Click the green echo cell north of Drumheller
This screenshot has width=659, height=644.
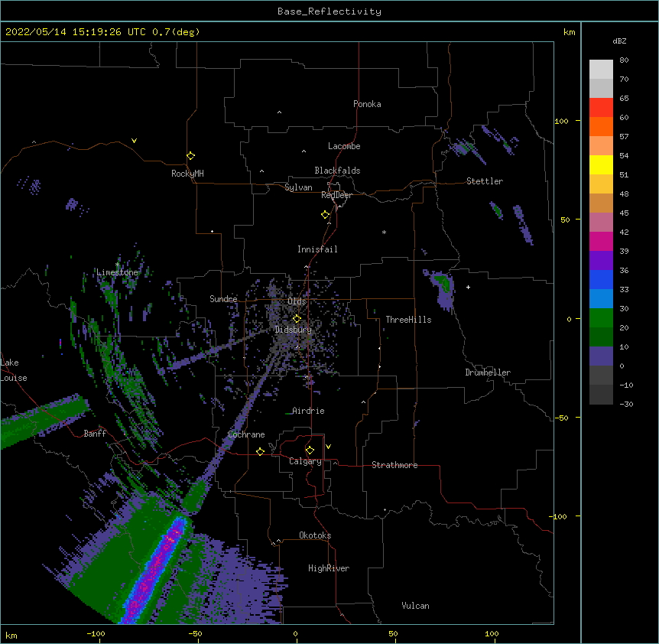tap(443, 283)
